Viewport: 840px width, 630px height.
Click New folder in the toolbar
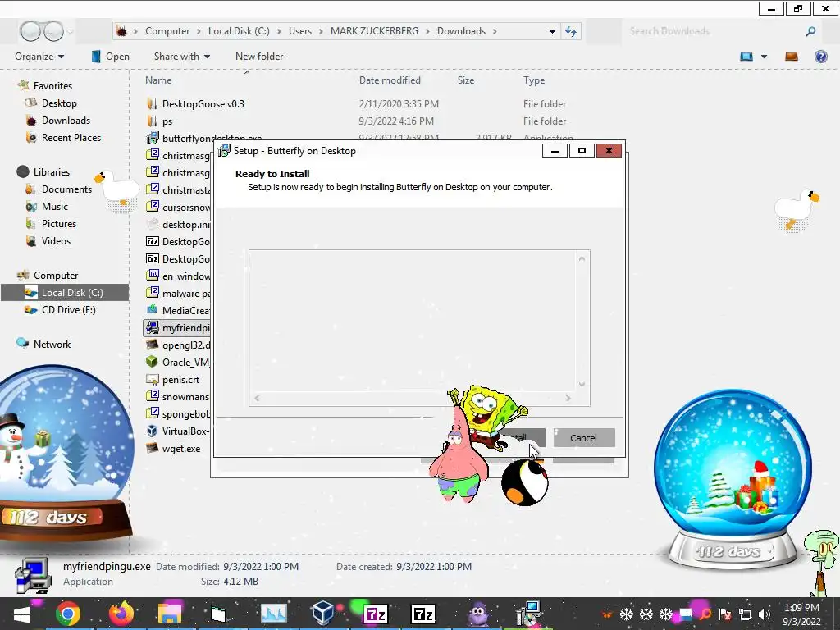click(x=259, y=57)
